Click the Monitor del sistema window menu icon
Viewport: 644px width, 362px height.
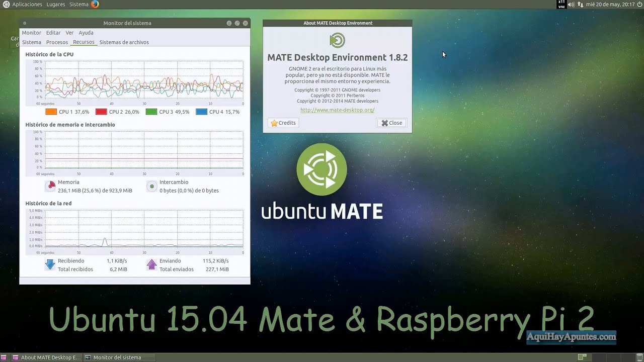(x=25, y=23)
